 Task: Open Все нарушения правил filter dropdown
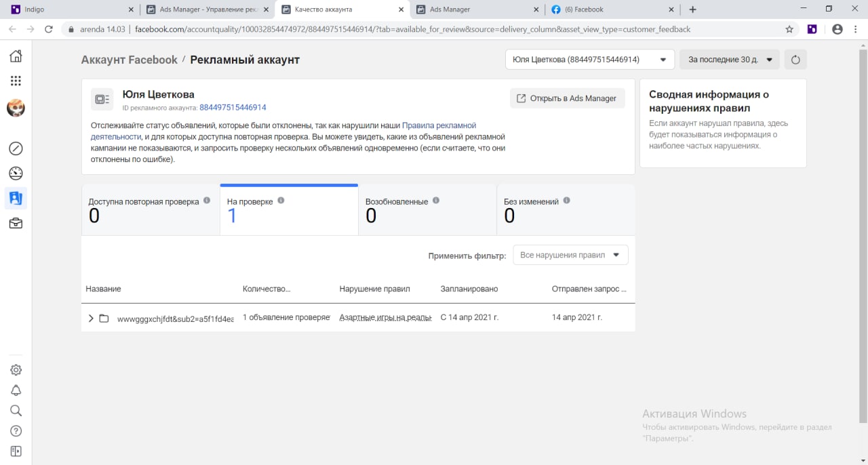570,256
